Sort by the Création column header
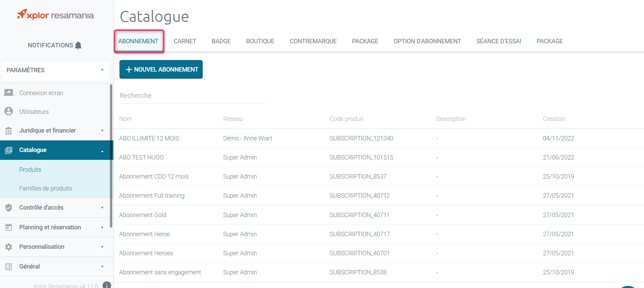The height and width of the screenshot is (288, 644). coord(554,119)
